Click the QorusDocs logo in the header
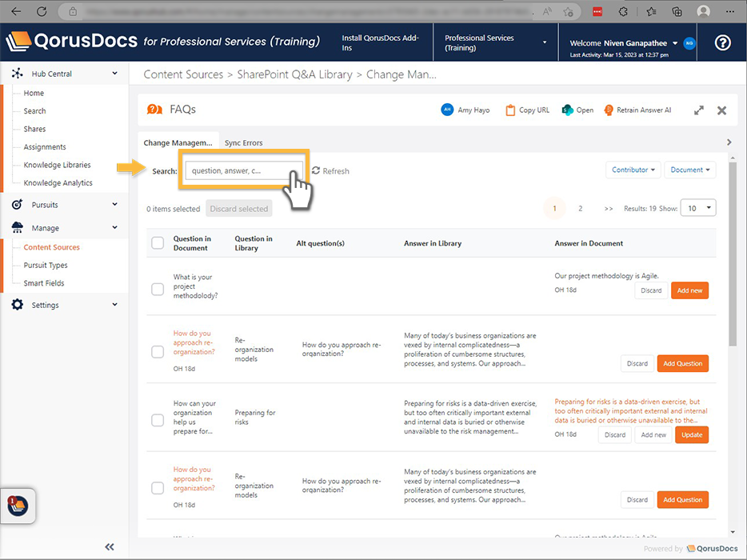Image resolution: width=747 pixels, height=560 pixels. click(x=71, y=42)
